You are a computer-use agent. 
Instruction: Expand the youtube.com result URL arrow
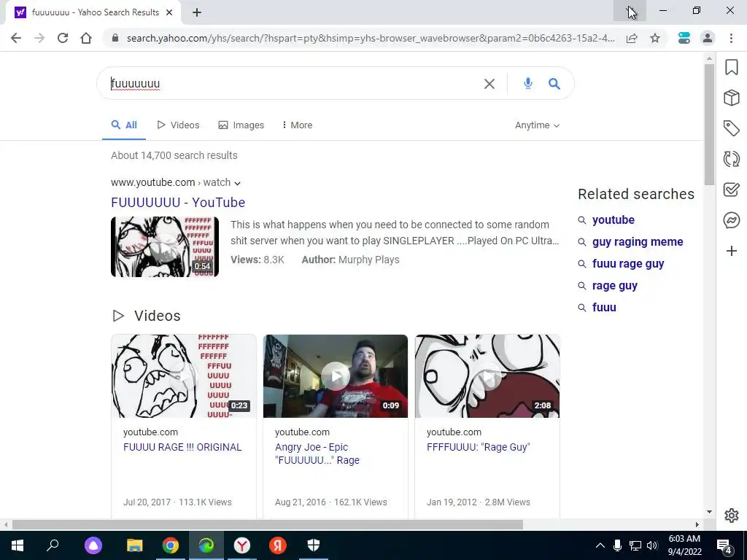(237, 183)
